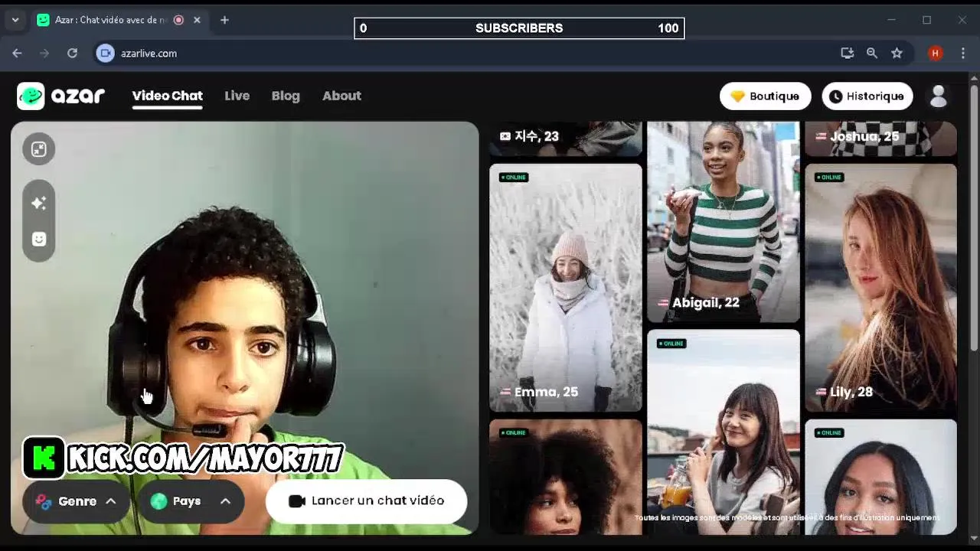This screenshot has height=551, width=980.
Task: Click the ONLINE badge on Lily's card
Action: coord(828,178)
